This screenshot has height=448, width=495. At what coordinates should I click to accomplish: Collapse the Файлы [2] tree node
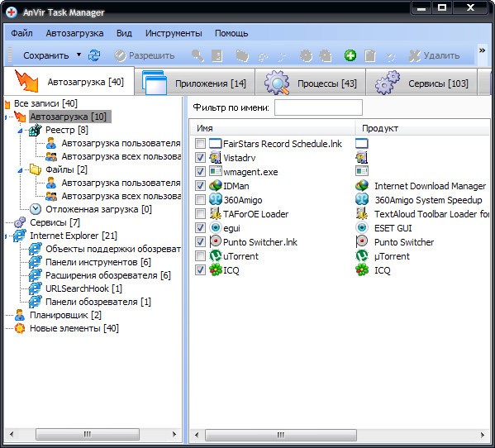[20, 170]
